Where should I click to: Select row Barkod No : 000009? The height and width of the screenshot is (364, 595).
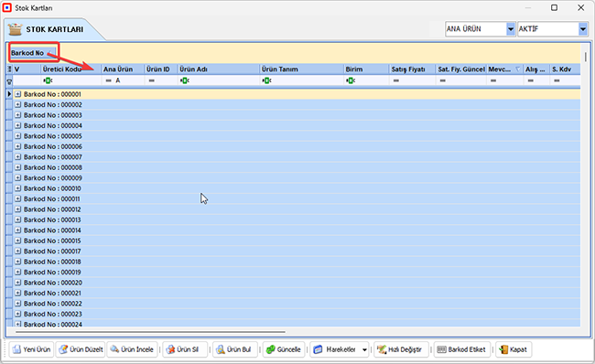pyautogui.click(x=297, y=177)
